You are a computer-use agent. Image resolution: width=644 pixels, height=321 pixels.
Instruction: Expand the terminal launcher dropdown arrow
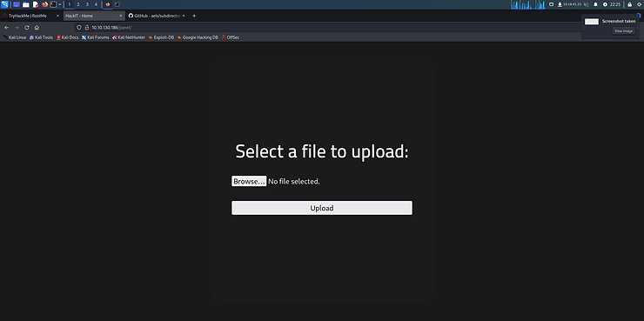tap(60, 4)
